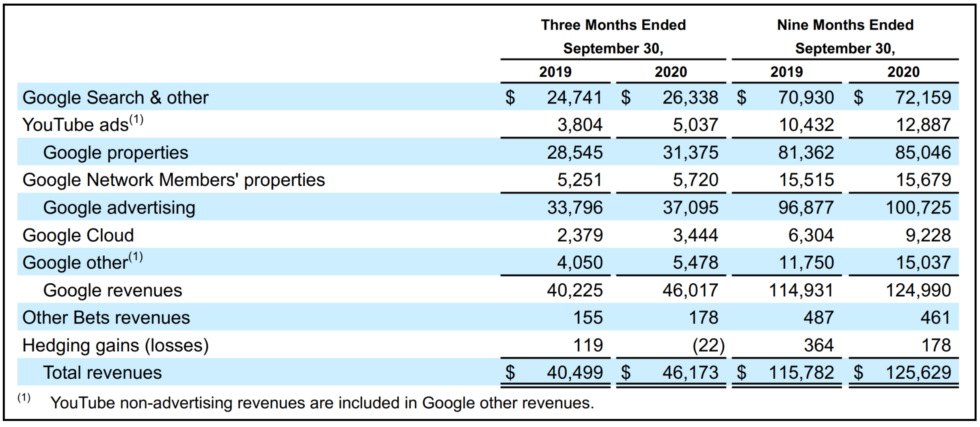Select YouTube ads value 5,037
The width and height of the screenshot is (980, 427).
[x=695, y=125]
